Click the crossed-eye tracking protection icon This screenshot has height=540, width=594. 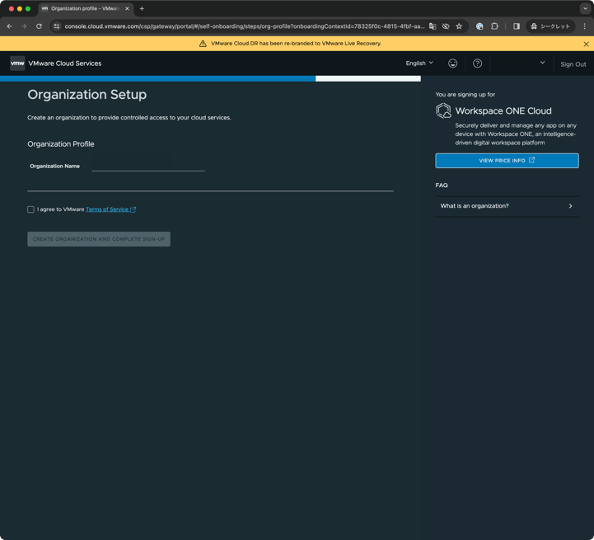point(446,26)
